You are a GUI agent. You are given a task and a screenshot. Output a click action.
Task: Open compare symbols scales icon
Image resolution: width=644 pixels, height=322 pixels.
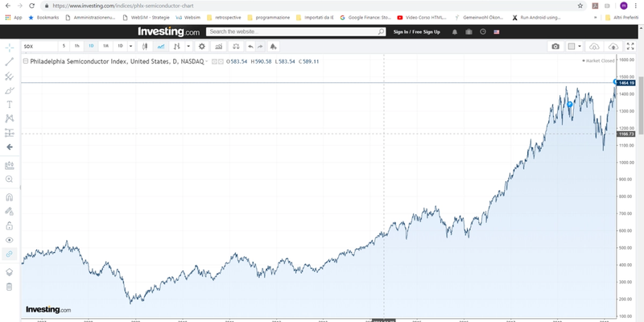(x=236, y=47)
